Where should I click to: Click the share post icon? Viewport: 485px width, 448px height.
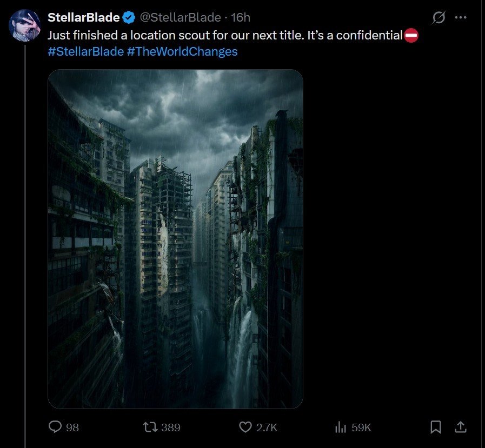tap(461, 427)
